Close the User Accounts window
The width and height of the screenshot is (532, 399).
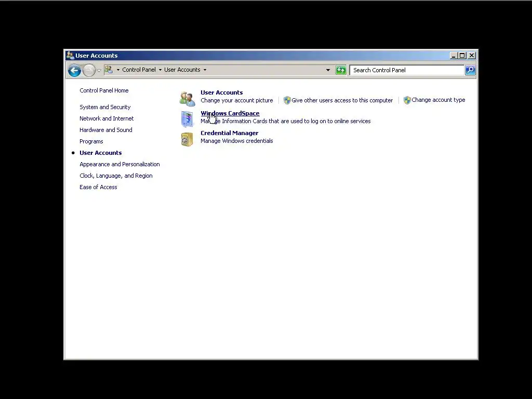click(x=472, y=56)
